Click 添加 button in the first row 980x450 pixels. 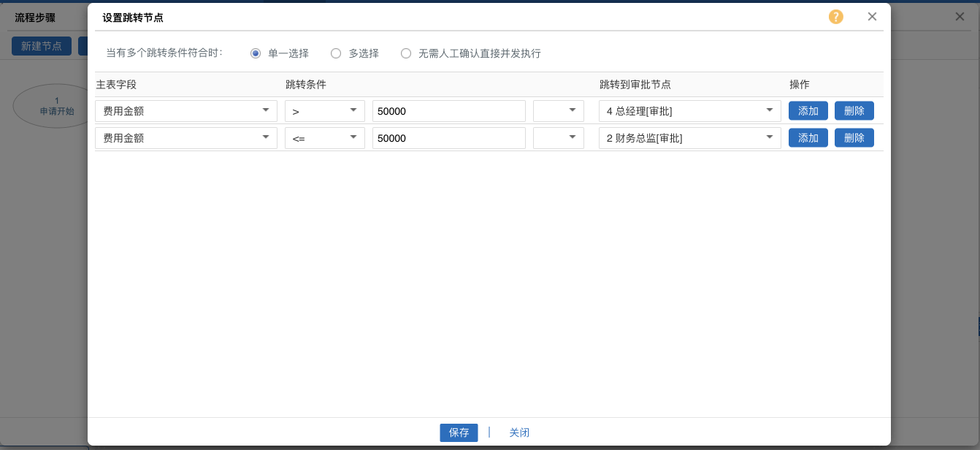(808, 111)
